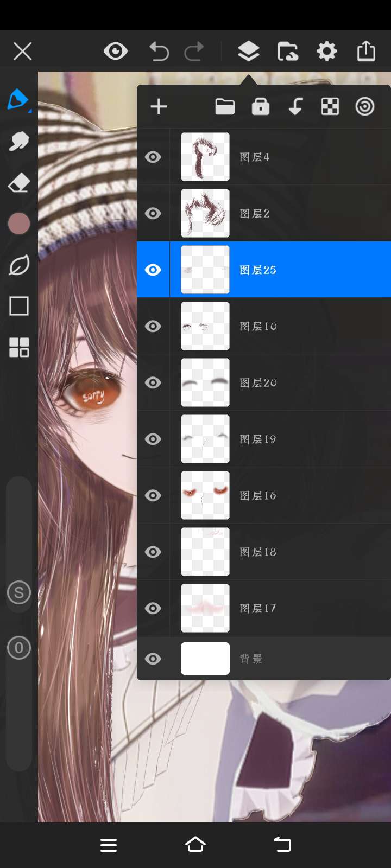Select the 图层17 blush thumbnail
391x868 pixels.
coord(205,608)
